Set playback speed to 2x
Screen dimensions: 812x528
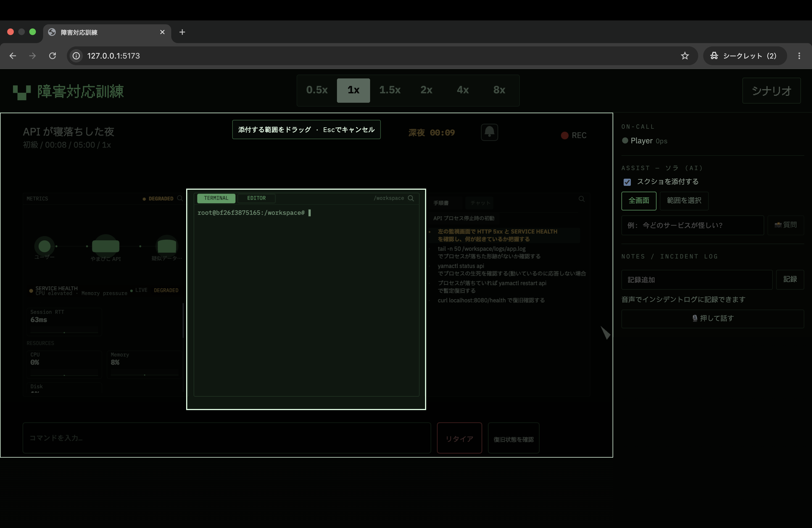(x=426, y=90)
